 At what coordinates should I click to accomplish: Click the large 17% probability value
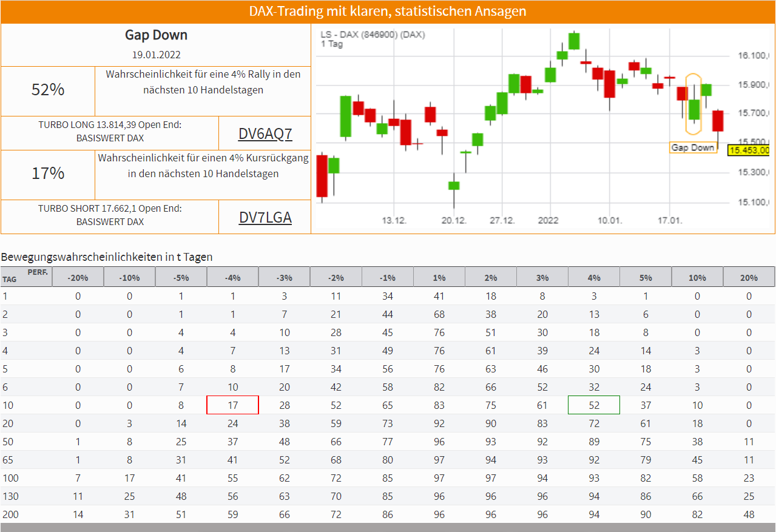[x=48, y=173]
